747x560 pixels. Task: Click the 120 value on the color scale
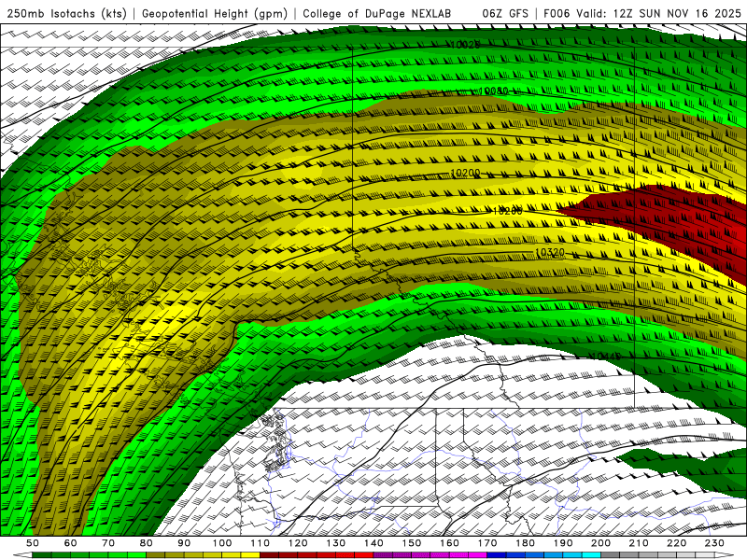[298, 543]
